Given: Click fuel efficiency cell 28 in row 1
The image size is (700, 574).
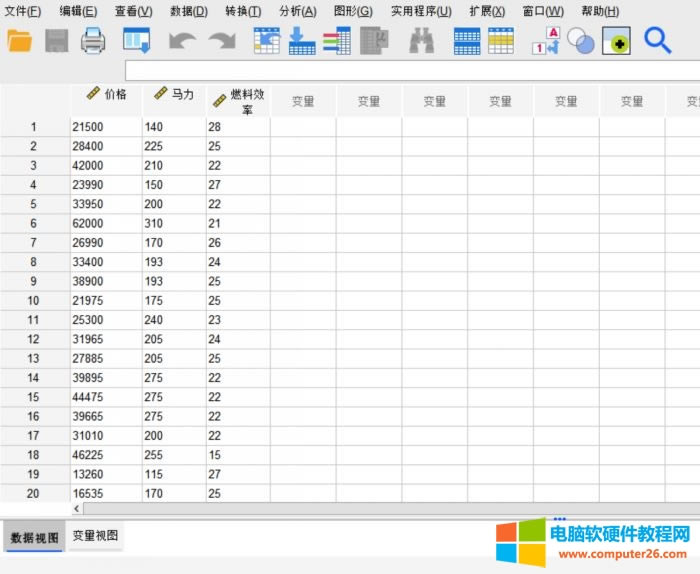Looking at the screenshot, I should (x=238, y=127).
